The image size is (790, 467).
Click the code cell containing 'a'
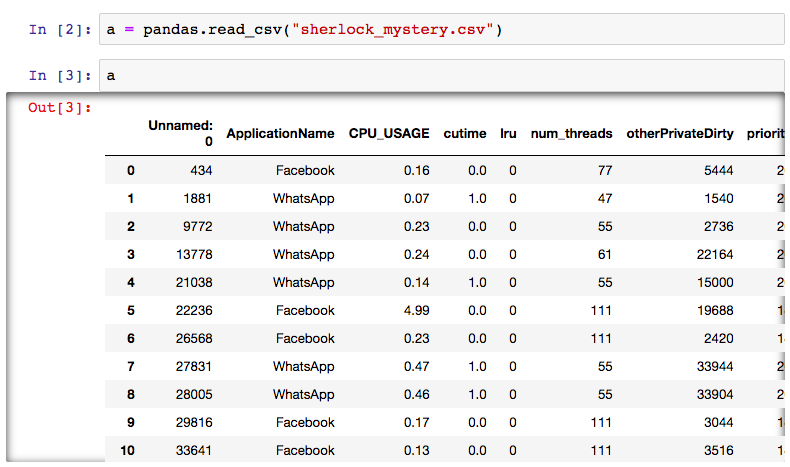[x=440, y=75]
